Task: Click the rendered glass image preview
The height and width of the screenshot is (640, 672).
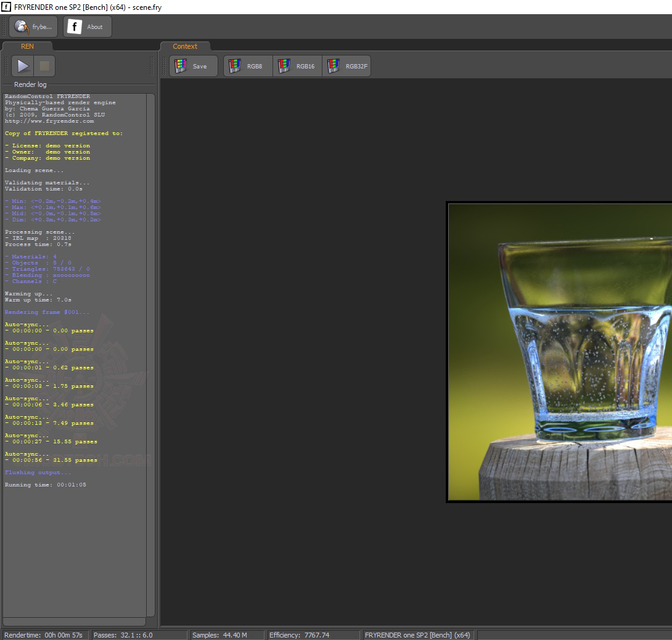Action: 560,351
